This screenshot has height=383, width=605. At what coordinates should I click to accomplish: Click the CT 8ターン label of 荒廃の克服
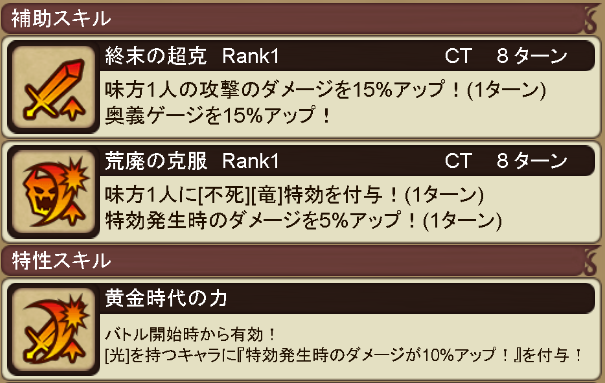[x=506, y=161]
